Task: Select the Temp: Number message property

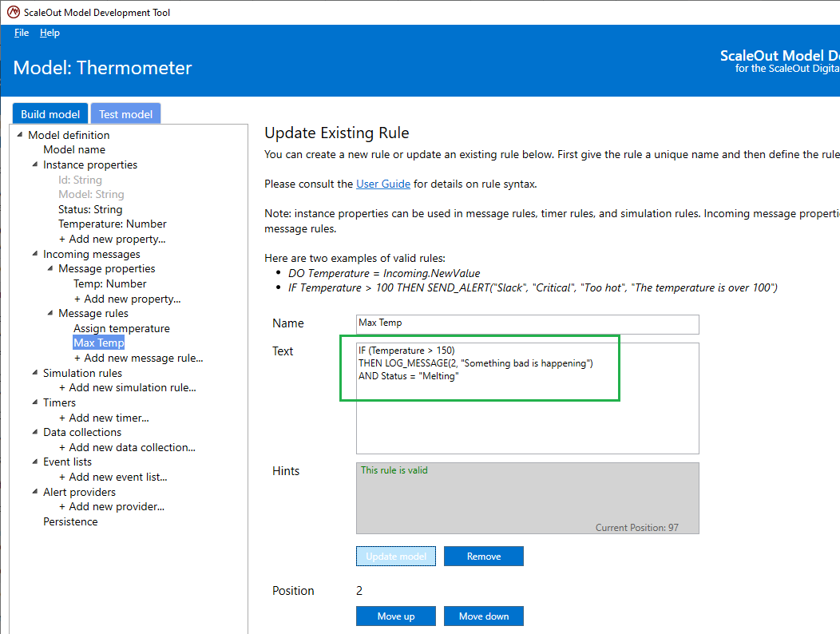Action: [110, 283]
